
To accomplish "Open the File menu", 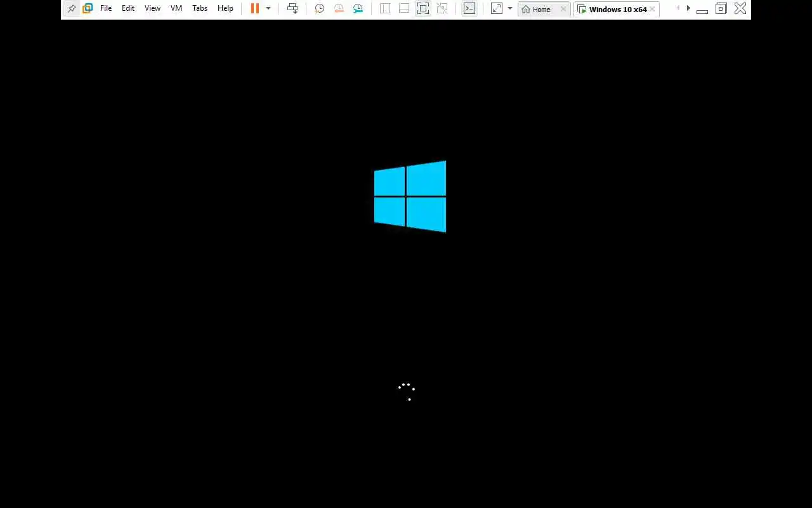I will (x=106, y=8).
